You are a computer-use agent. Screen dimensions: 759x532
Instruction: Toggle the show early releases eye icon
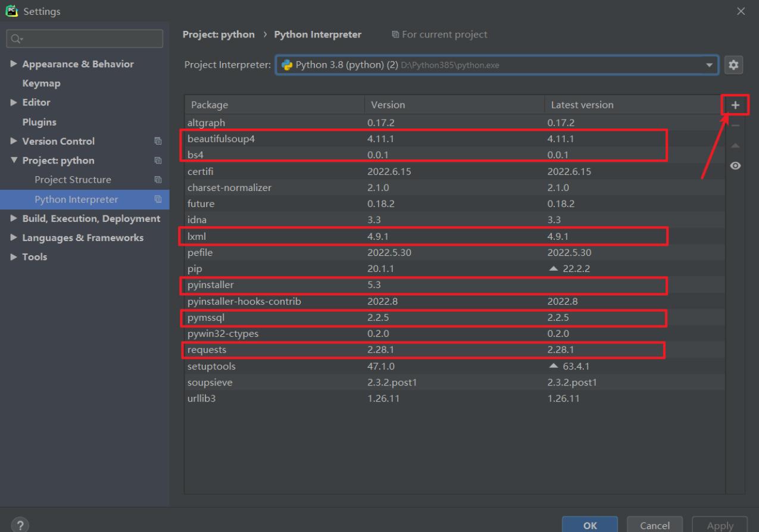pos(735,166)
